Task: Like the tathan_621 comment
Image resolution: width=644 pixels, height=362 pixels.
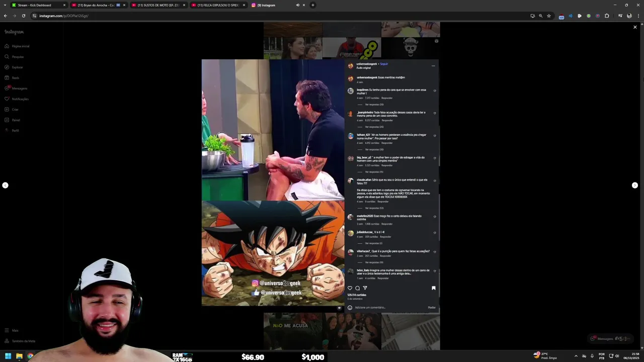Action: coord(435,136)
